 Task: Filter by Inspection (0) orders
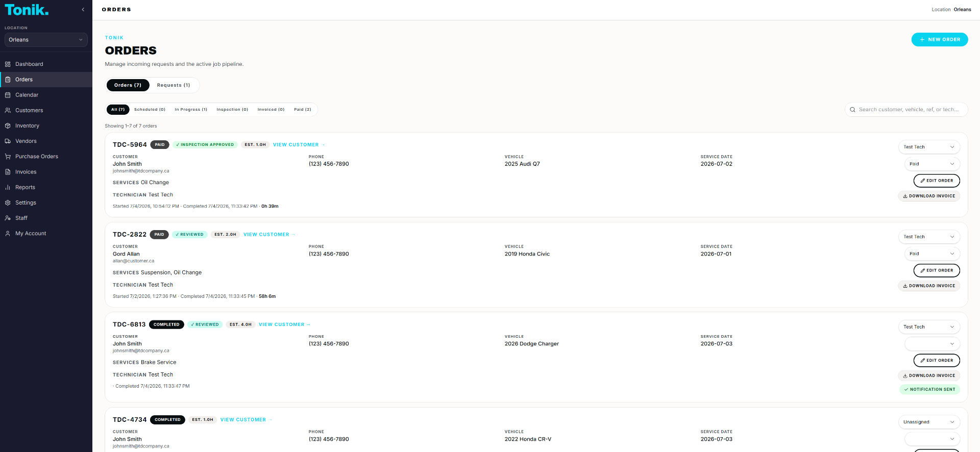[232, 110]
